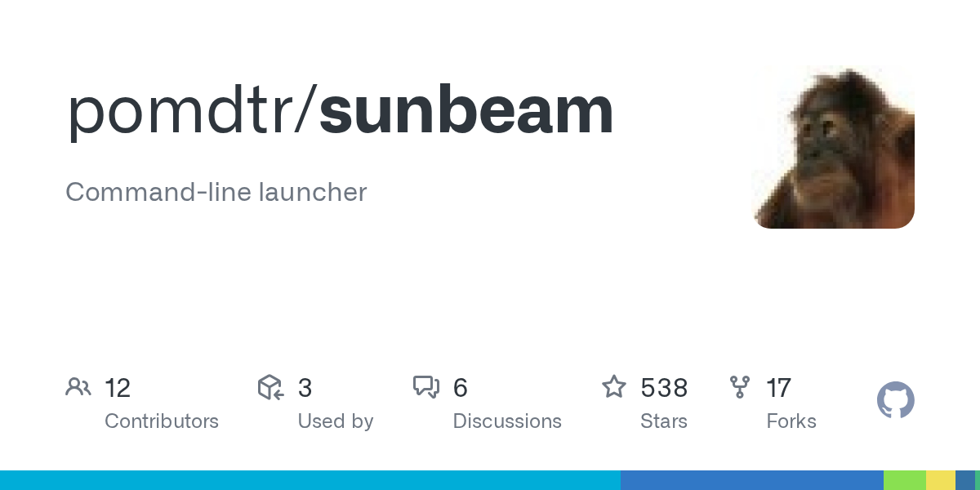Screen dimensions: 980x490
Task: Click the "Used by" label
Action: pos(336,421)
